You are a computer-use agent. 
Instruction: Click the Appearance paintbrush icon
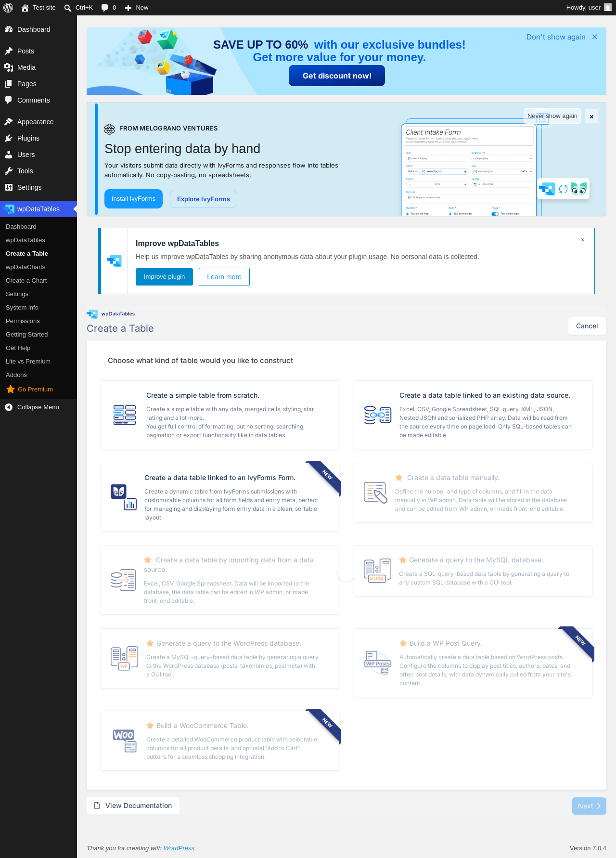click(9, 122)
